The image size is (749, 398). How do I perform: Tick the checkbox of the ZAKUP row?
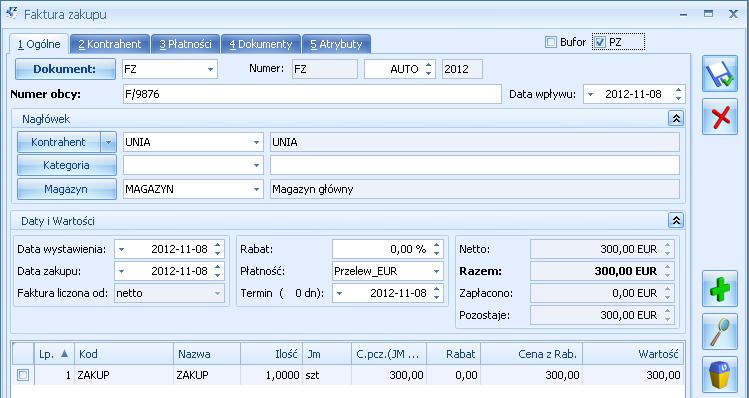[x=22, y=376]
